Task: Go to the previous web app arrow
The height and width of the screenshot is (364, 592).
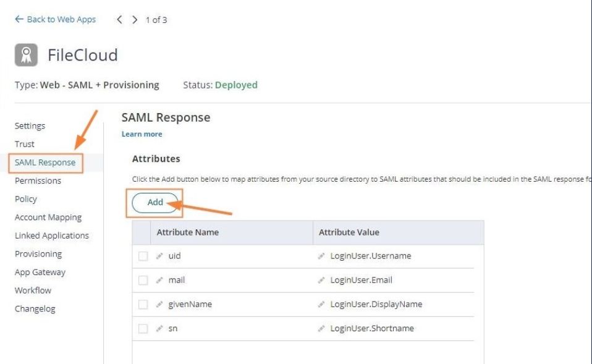Action: click(x=121, y=20)
